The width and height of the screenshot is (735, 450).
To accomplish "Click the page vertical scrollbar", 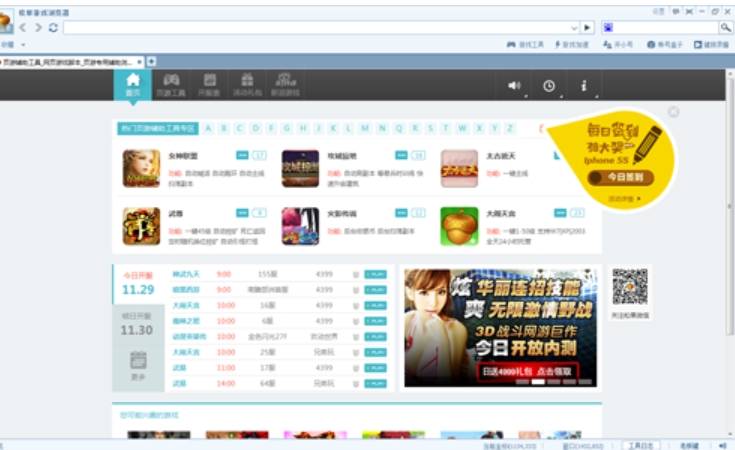I will 729,206.
